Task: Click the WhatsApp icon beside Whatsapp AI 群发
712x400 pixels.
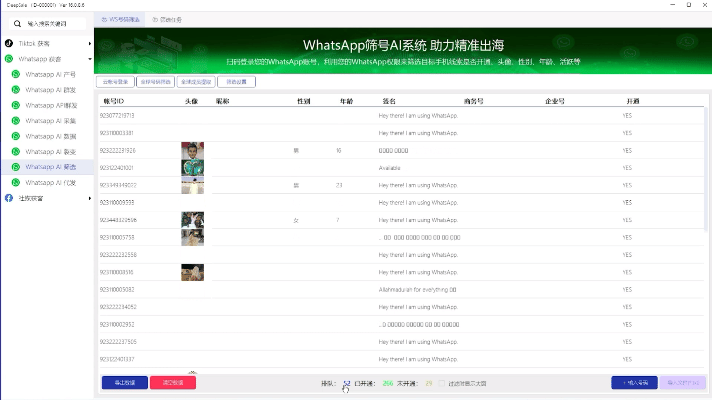Action: (x=16, y=89)
